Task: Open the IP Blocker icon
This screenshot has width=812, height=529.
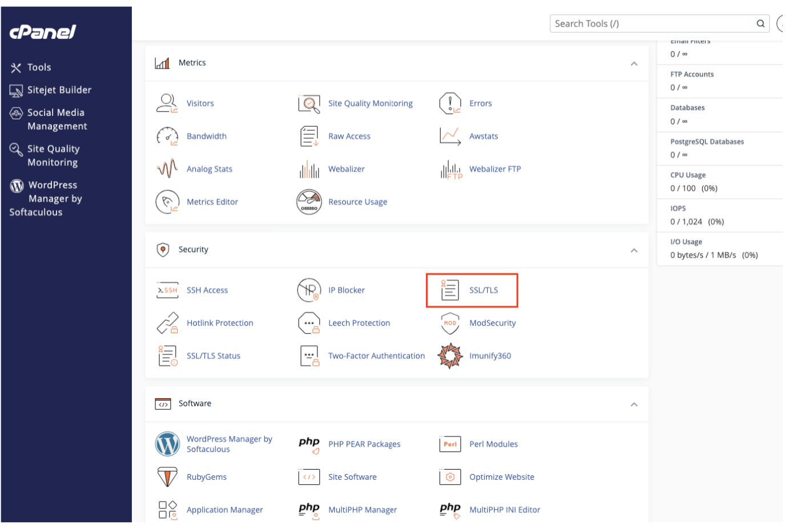Action: [x=309, y=290]
